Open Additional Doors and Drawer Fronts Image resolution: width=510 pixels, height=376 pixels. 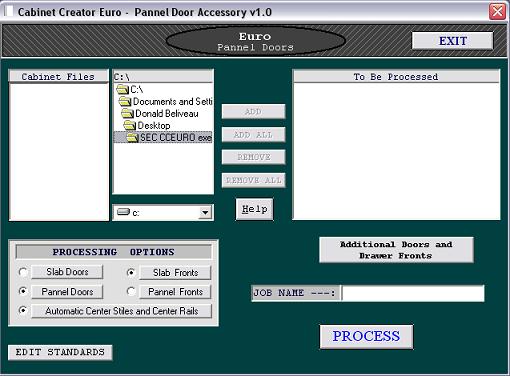pos(396,250)
